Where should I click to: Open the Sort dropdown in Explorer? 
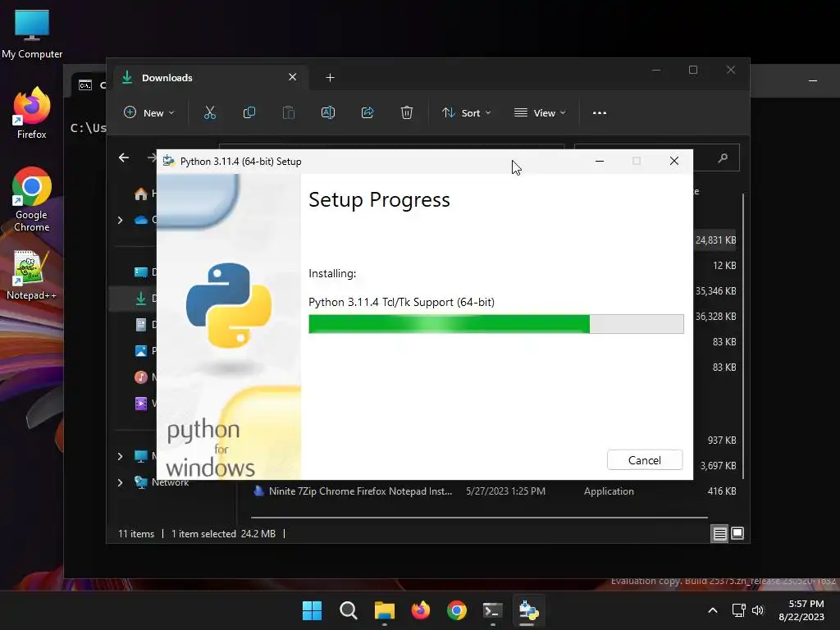466,113
